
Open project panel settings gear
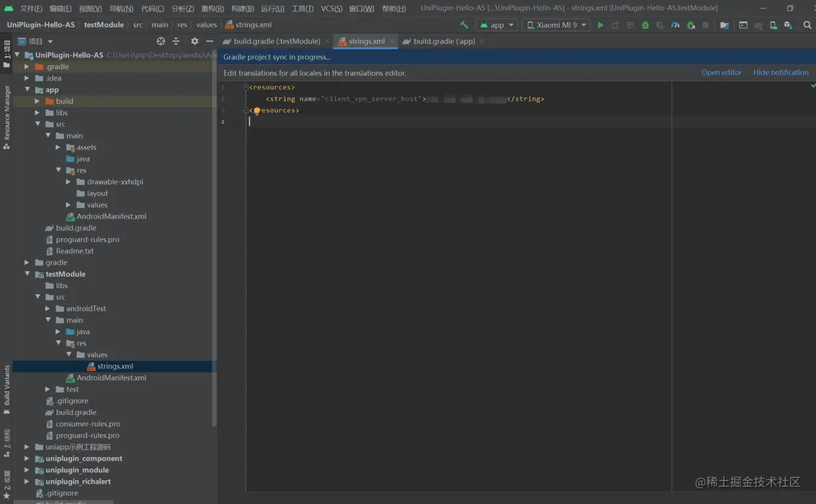194,41
